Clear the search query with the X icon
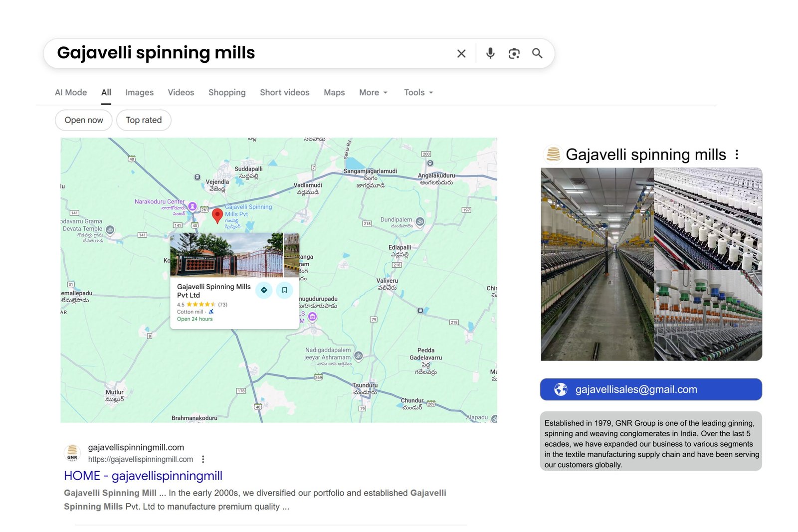Image resolution: width=798 pixels, height=532 pixels. pos(461,53)
